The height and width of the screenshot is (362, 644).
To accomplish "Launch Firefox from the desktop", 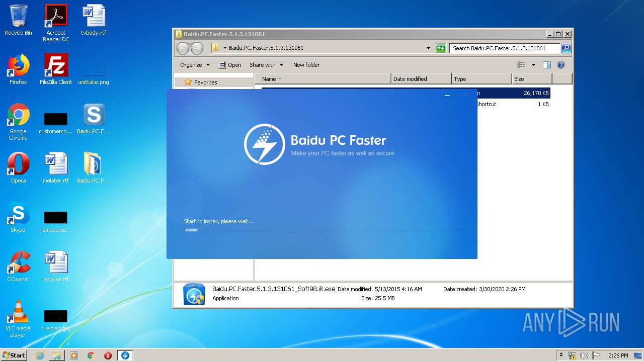I will (18, 69).
